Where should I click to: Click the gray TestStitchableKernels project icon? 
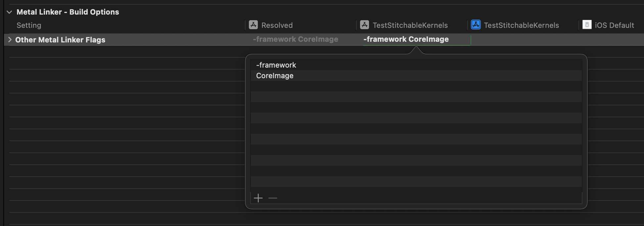364,25
